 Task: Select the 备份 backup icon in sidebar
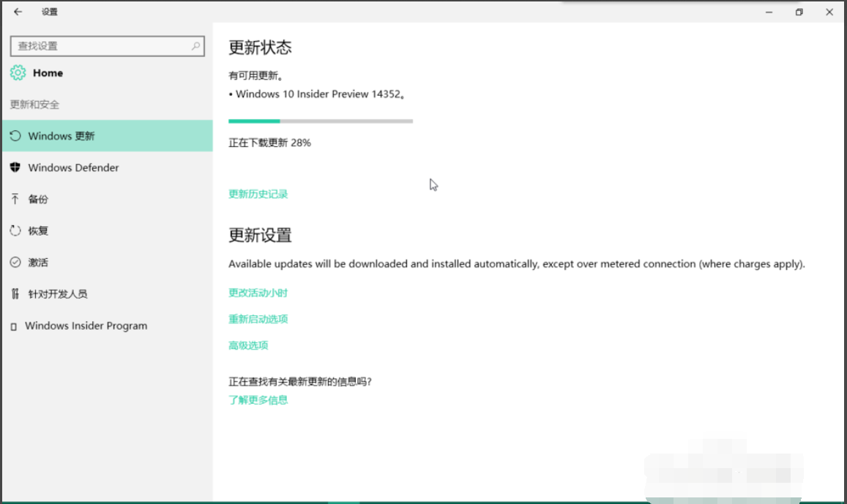[x=15, y=199]
